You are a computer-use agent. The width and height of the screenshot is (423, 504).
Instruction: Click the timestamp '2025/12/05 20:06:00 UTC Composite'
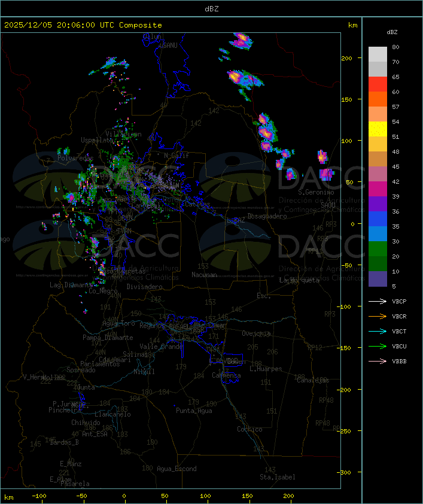click(83, 25)
